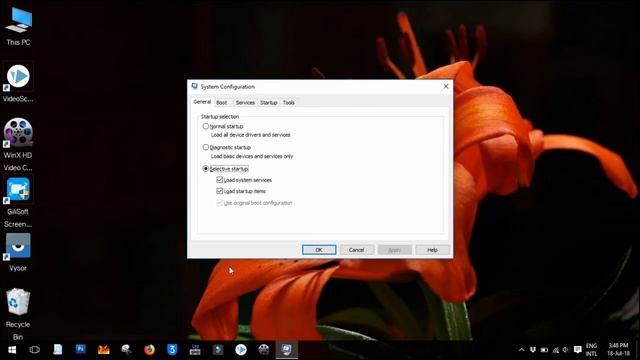This screenshot has height=360, width=640.
Task: Click the blue shield 3 taskbar icon
Action: 172,350
